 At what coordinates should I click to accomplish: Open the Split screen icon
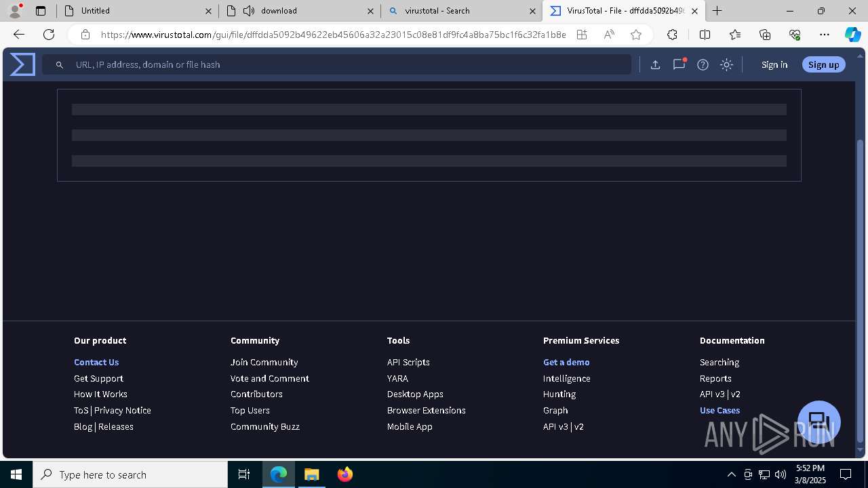[x=705, y=35]
